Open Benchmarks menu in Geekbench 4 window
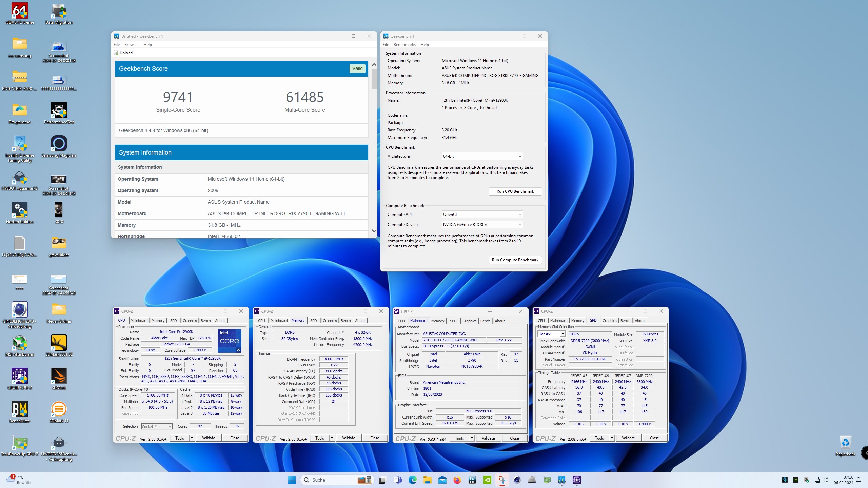Screen dimensions: 868x488 click(x=404, y=45)
